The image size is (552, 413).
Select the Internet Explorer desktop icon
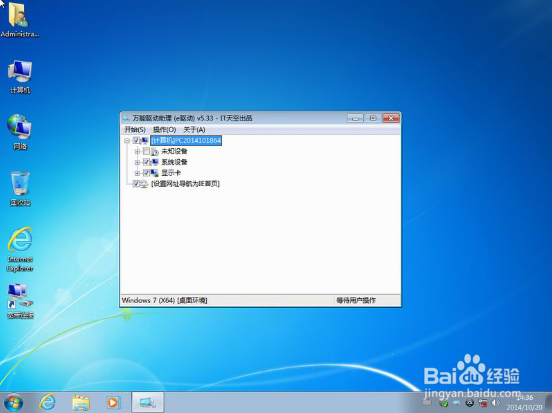coord(20,249)
